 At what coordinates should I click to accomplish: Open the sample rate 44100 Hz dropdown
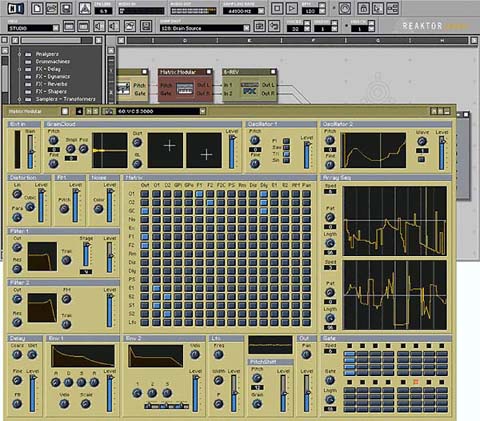pos(261,11)
